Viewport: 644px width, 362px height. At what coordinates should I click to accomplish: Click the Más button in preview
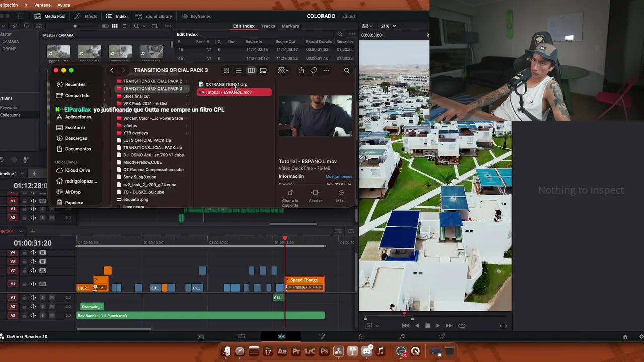(341, 196)
